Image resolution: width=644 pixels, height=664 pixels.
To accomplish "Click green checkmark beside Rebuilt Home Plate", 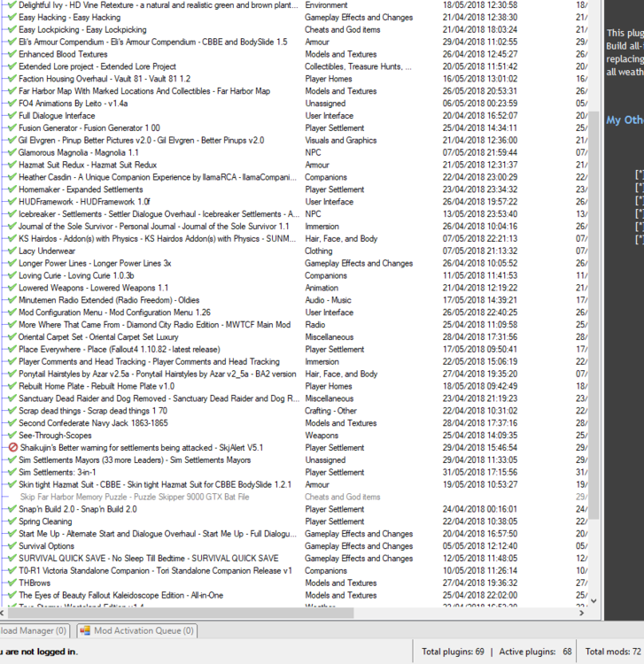I will [x=12, y=386].
